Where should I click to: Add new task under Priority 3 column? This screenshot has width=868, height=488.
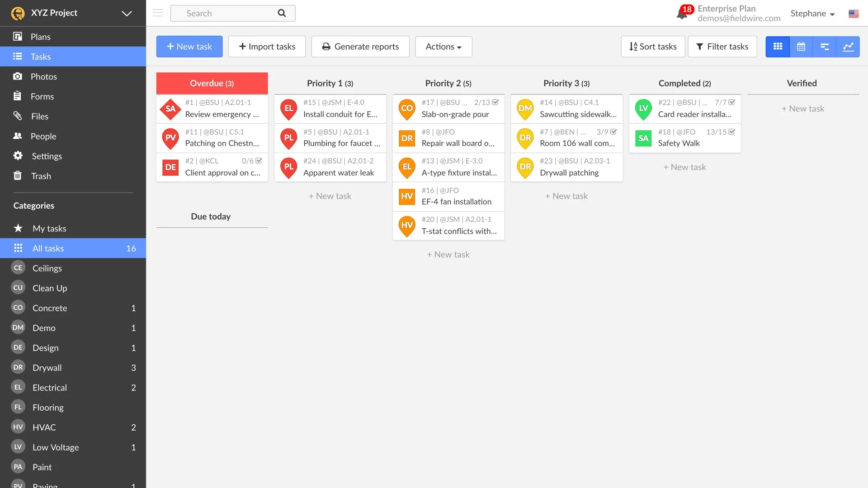566,196
